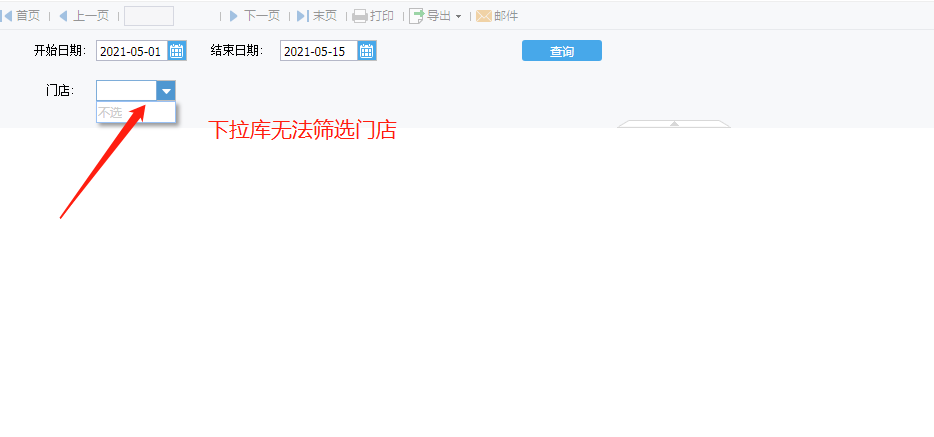Click the start date field 2021-05-01
Image resolution: width=934 pixels, height=437 pixels.
click(132, 51)
